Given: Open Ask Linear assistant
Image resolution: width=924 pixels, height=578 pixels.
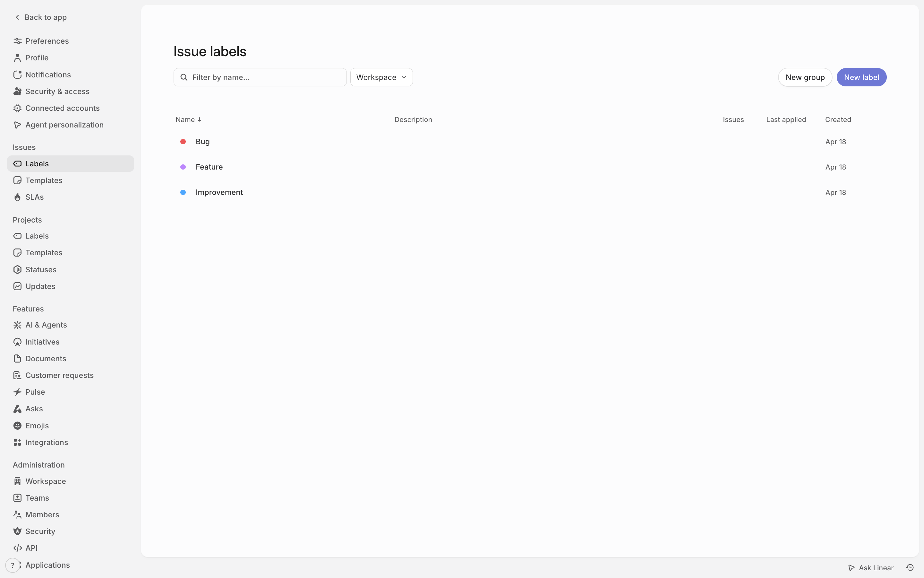Looking at the screenshot, I should [x=870, y=568].
